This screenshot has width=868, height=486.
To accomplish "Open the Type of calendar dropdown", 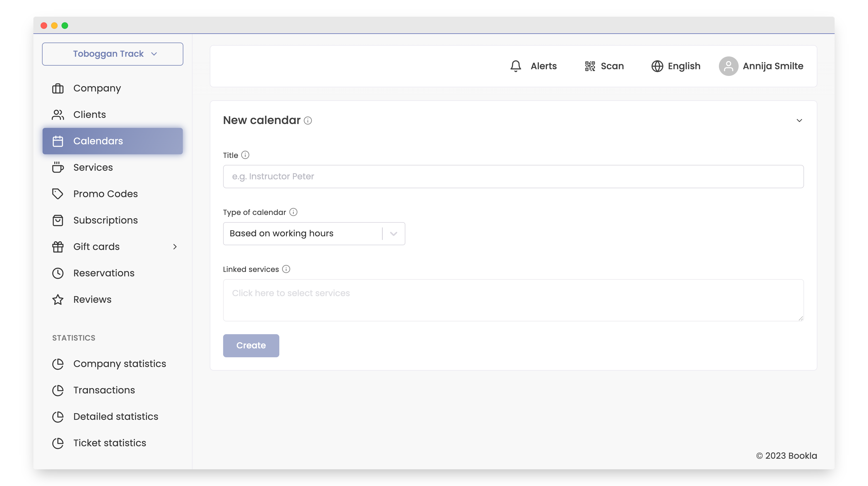I will (393, 233).
